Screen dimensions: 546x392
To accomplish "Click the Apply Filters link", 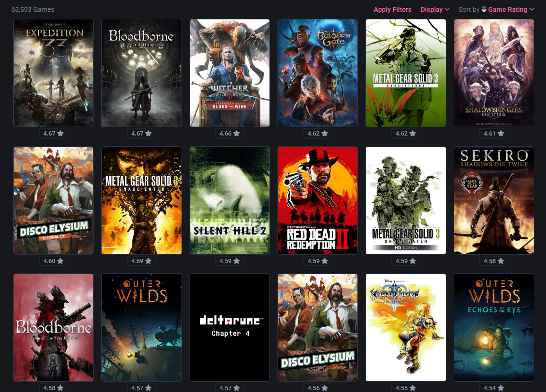I will click(392, 9).
